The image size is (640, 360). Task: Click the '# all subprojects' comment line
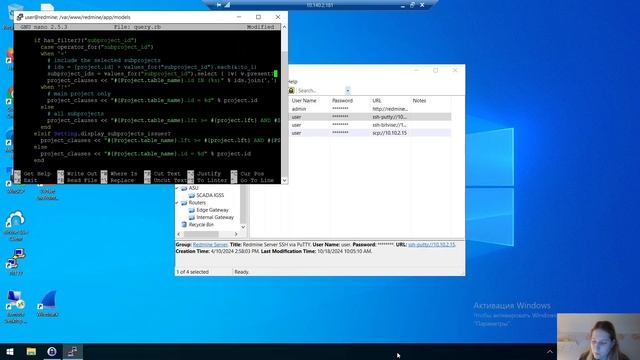[75, 114]
